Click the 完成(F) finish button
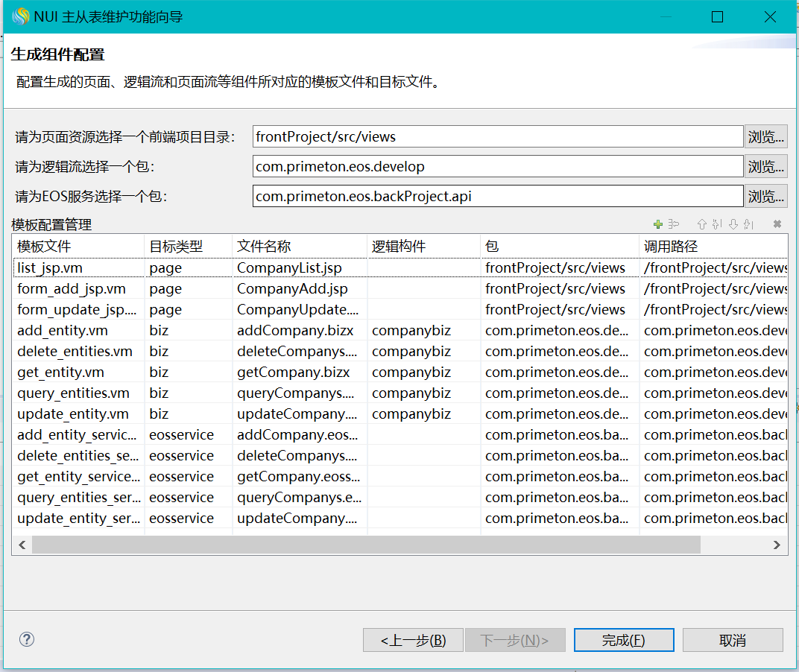The height and width of the screenshot is (672, 799). [x=623, y=640]
